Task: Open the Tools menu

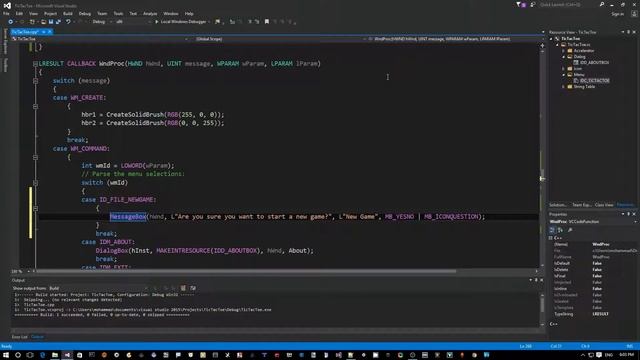Action: click(x=118, y=13)
